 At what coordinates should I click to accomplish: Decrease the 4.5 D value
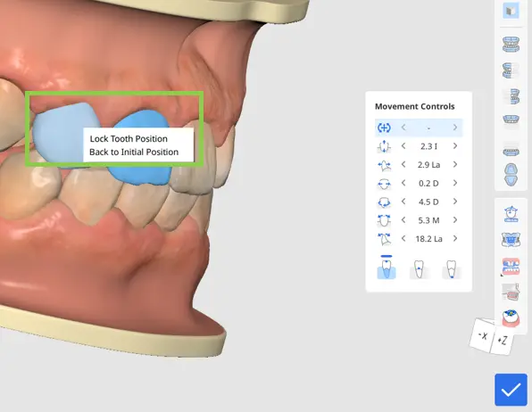(x=403, y=202)
